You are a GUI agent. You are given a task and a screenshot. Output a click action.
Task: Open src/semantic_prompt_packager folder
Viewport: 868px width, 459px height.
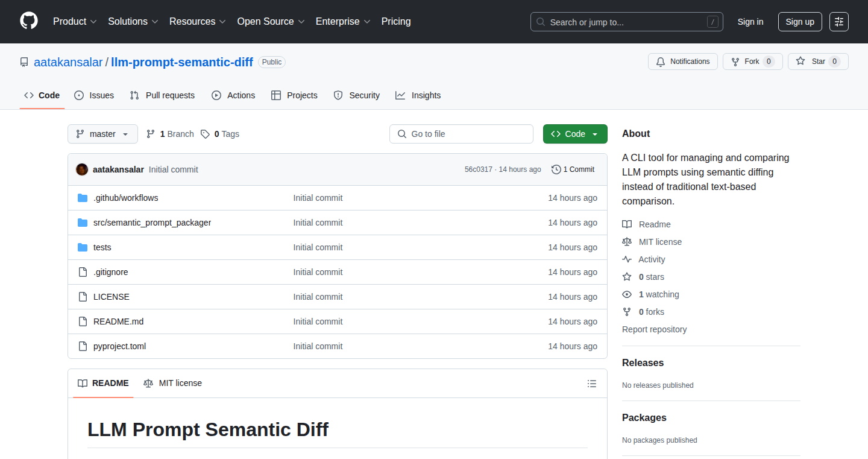(152, 223)
